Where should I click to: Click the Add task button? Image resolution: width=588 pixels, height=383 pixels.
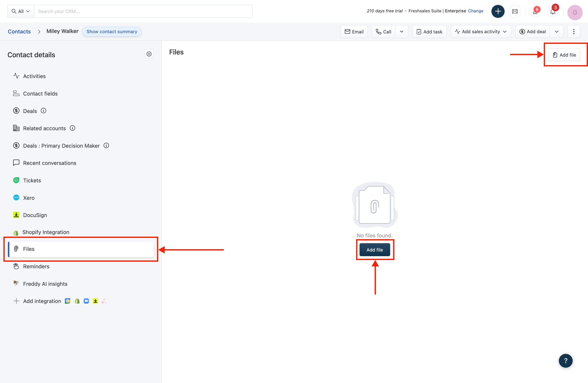click(x=429, y=32)
